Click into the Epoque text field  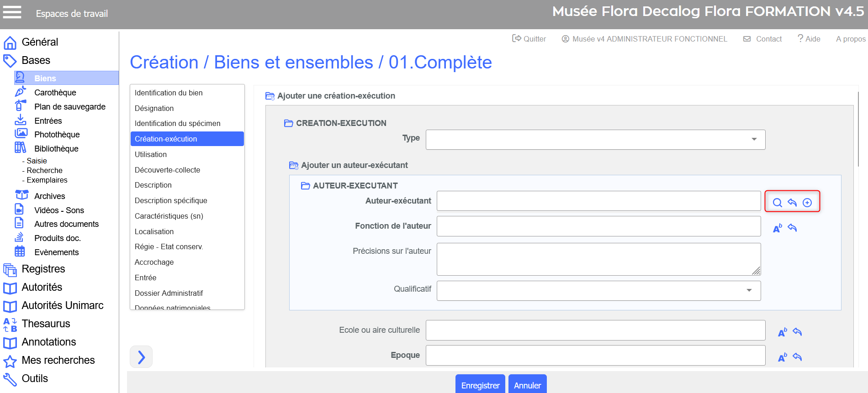pyautogui.click(x=595, y=356)
